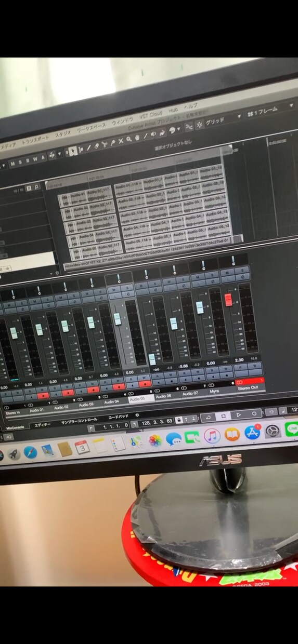Open ウィンドウ menu

123,121
